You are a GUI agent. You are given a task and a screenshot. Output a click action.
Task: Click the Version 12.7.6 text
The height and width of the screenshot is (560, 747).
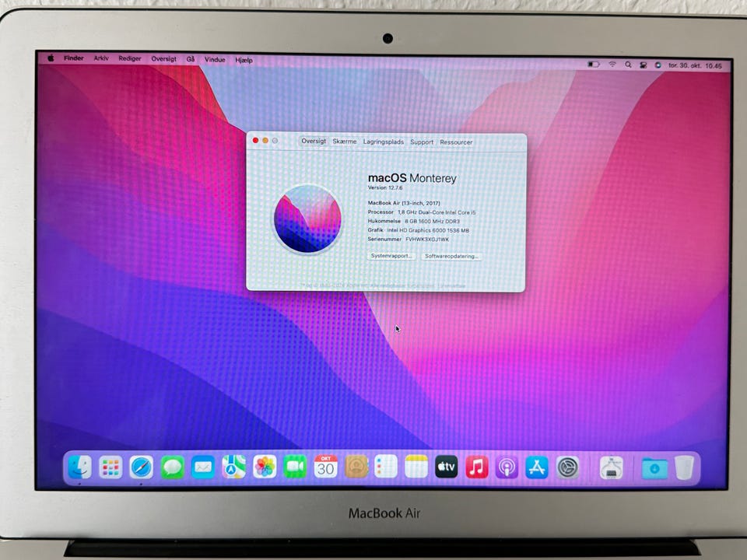(x=385, y=187)
